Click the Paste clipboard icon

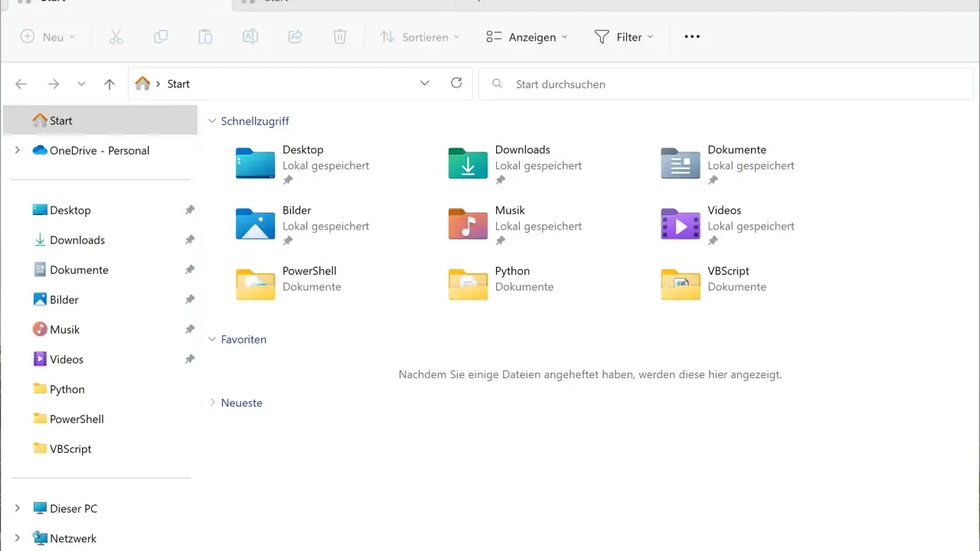tap(205, 37)
